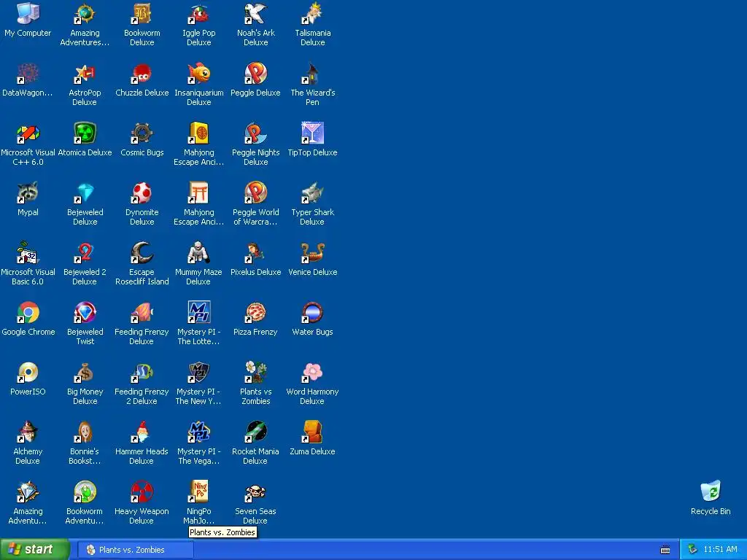This screenshot has height=560, width=747.
Task: Select Mystery PI The Lottery icon
Action: point(198,313)
